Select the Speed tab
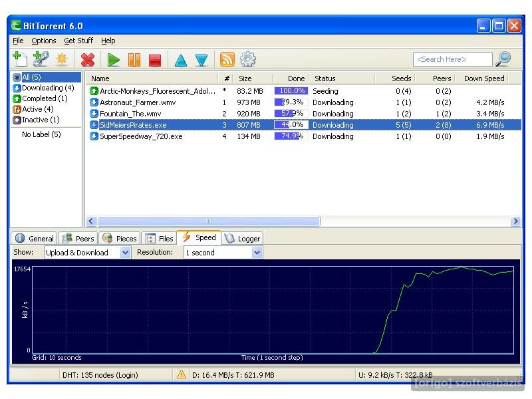This screenshot has width=532, height=399. coord(199,237)
